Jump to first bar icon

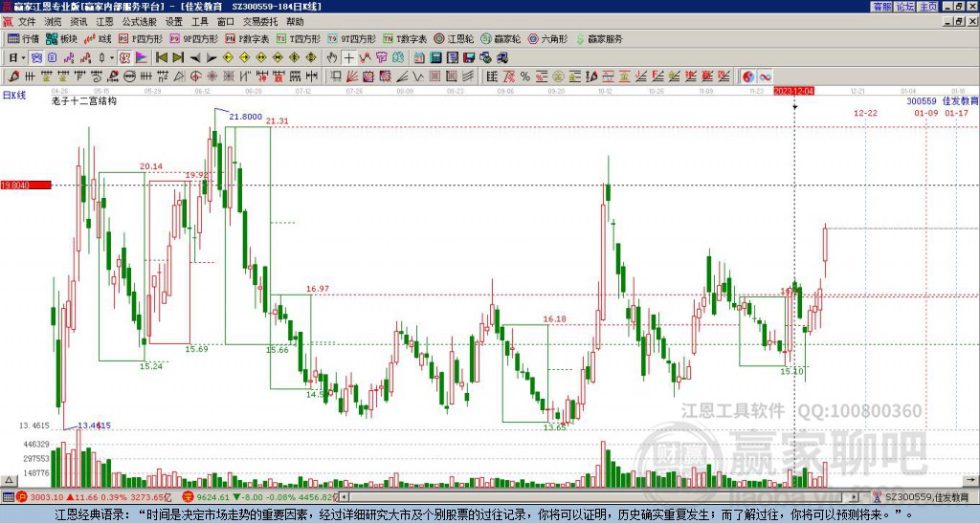[x=161, y=57]
